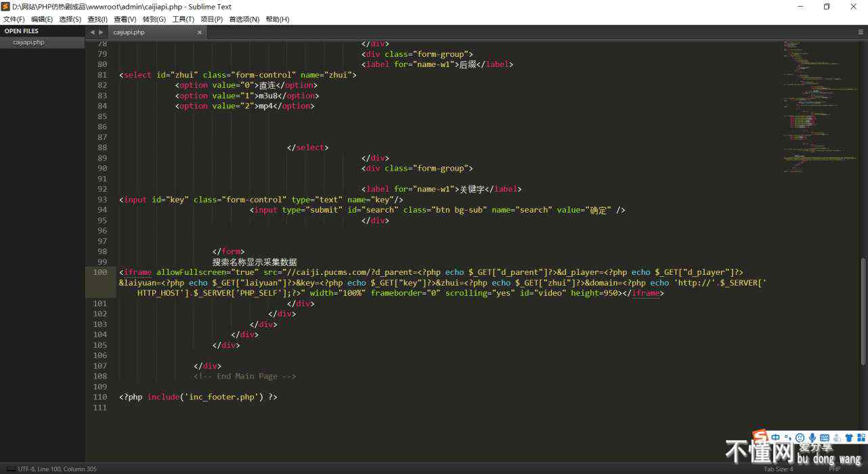The height and width of the screenshot is (474, 868).
Task: Open the PHP syntax selector in status bar
Action: (x=834, y=469)
